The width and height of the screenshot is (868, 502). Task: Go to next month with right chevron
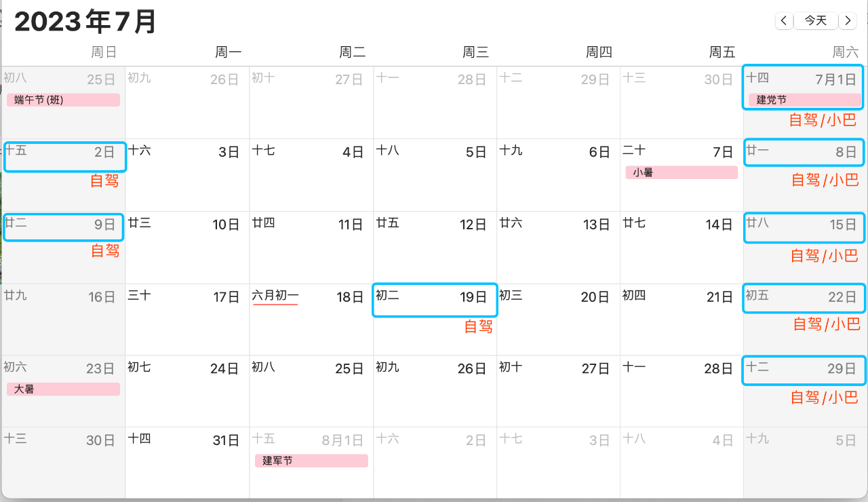(848, 21)
